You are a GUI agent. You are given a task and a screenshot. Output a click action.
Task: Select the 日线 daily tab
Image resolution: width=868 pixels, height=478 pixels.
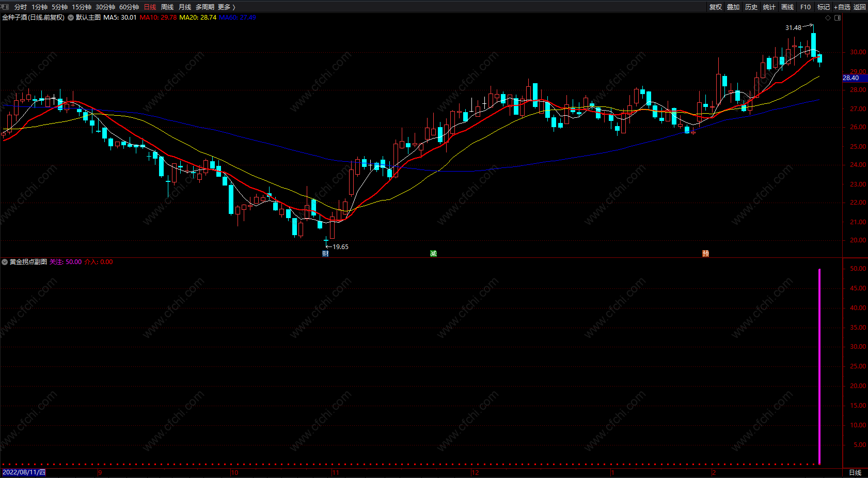pyautogui.click(x=150, y=7)
